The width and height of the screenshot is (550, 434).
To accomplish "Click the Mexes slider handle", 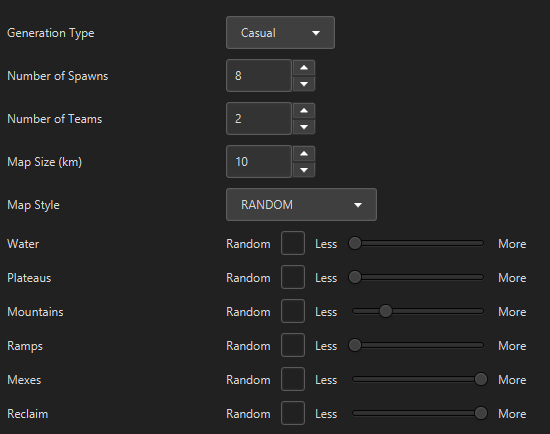I will coord(481,379).
